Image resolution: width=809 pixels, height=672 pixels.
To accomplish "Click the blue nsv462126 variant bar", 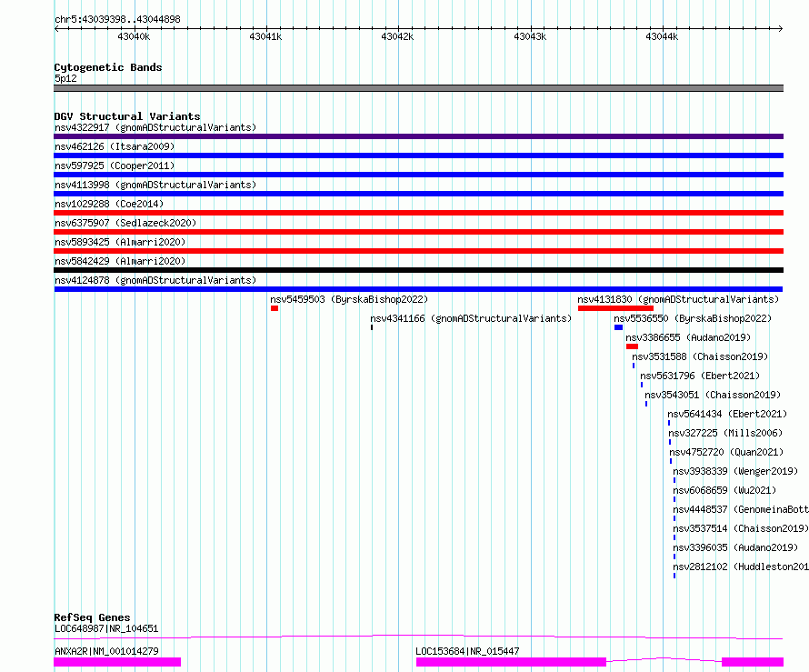I will point(418,155).
